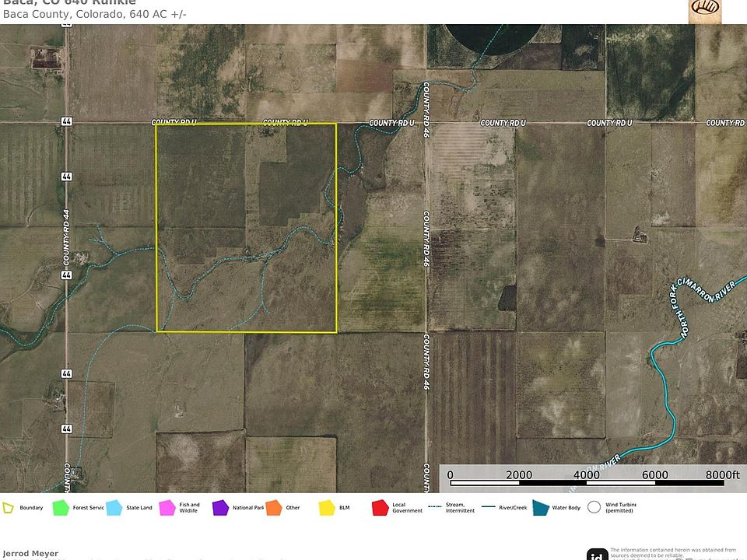Click the Jerrod Meyer name text
747x560 pixels.
coord(30,553)
